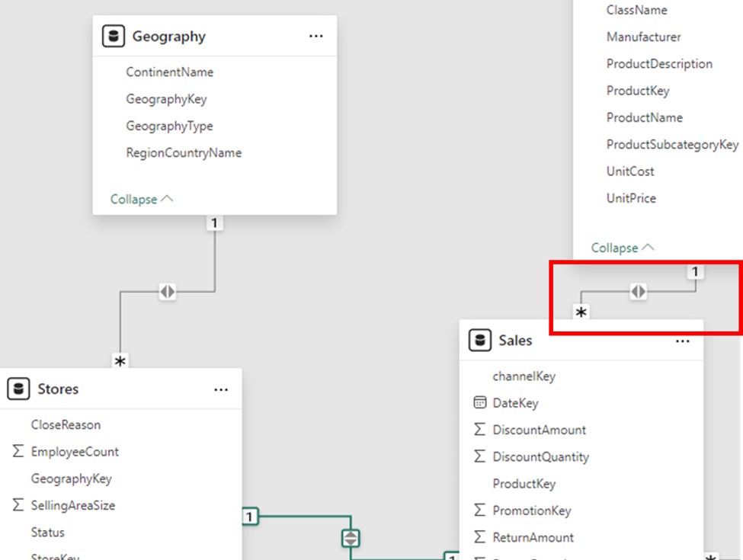
Task: Select the channelKey field in Sales
Action: 524,376
